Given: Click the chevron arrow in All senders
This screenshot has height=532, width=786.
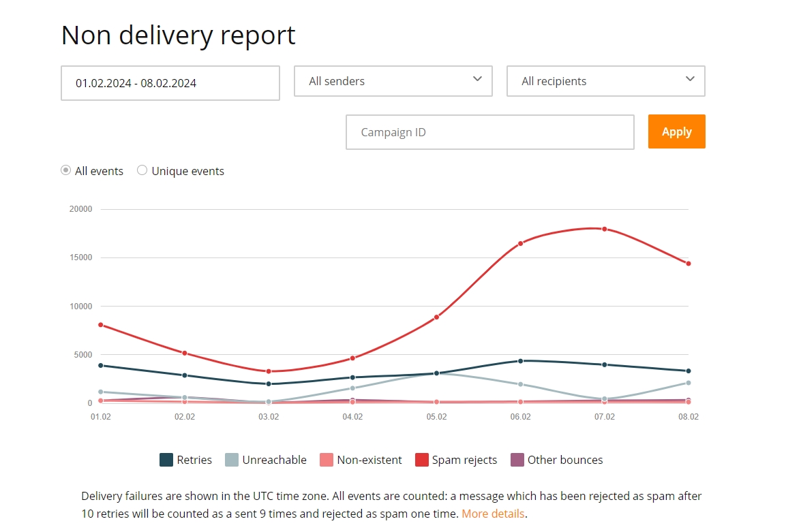Looking at the screenshot, I should click(x=478, y=78).
